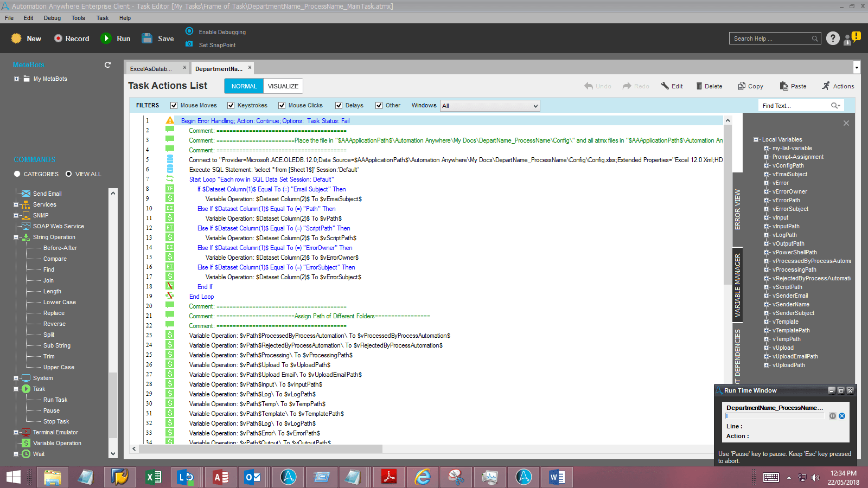Save the task
868x488 pixels.
[158, 38]
